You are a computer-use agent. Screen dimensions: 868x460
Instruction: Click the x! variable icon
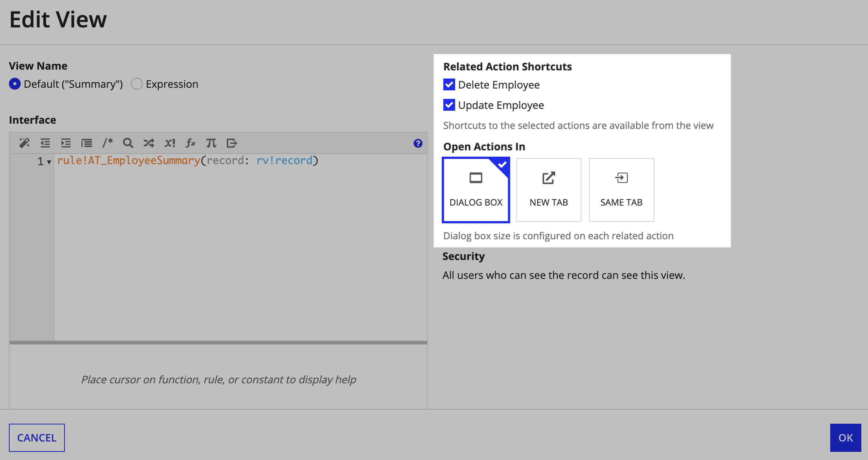coord(170,143)
